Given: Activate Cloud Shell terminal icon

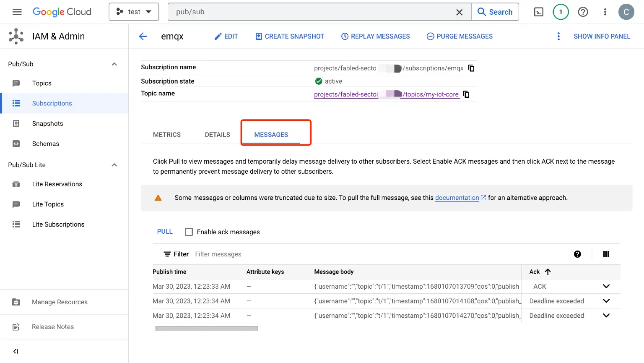Looking at the screenshot, I should [539, 12].
